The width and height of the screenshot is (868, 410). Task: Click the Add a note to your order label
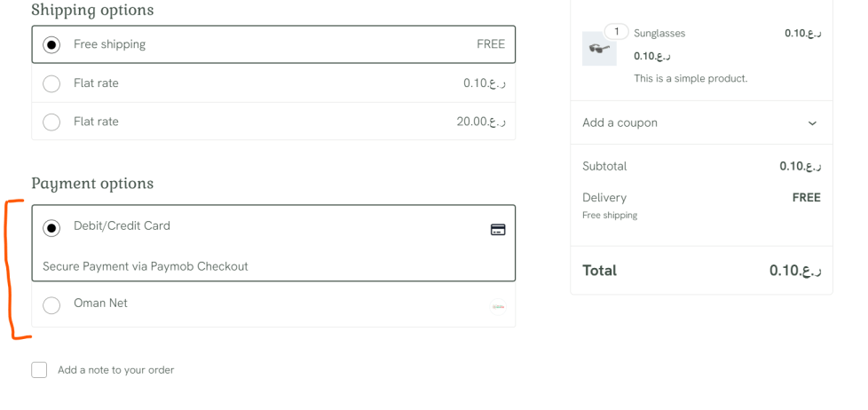pos(115,370)
